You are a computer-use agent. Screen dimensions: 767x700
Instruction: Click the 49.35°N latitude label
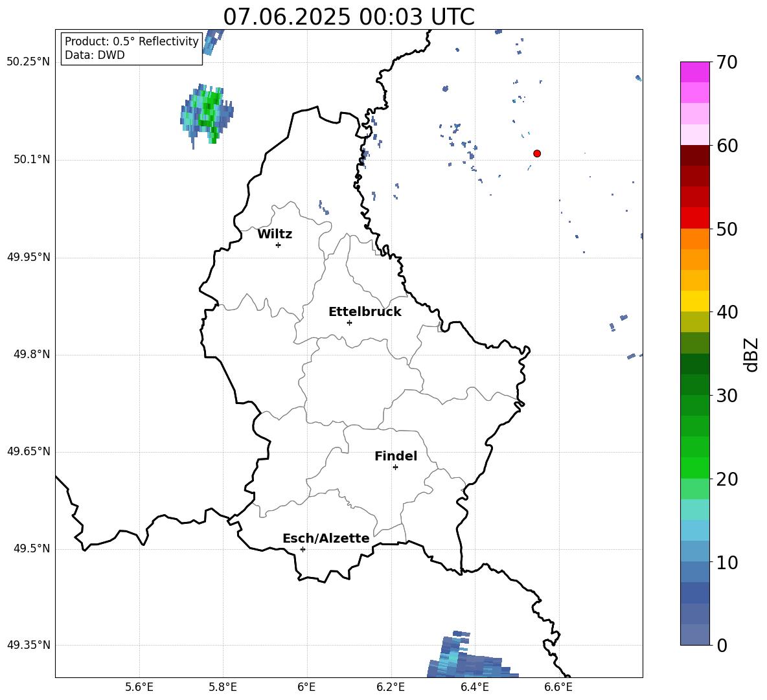coord(29,645)
